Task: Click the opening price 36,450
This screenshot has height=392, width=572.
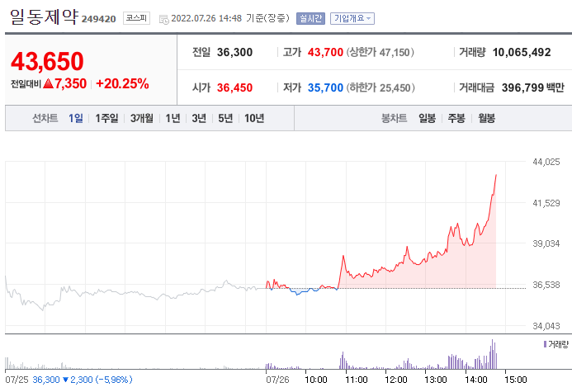Action: point(235,87)
